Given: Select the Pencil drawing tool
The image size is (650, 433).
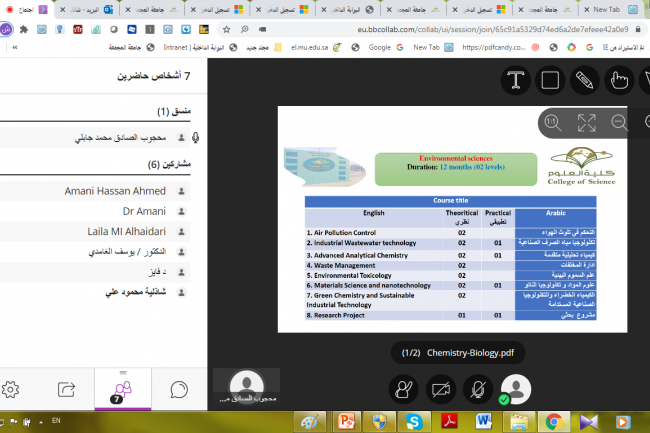Looking at the screenshot, I should (x=585, y=80).
